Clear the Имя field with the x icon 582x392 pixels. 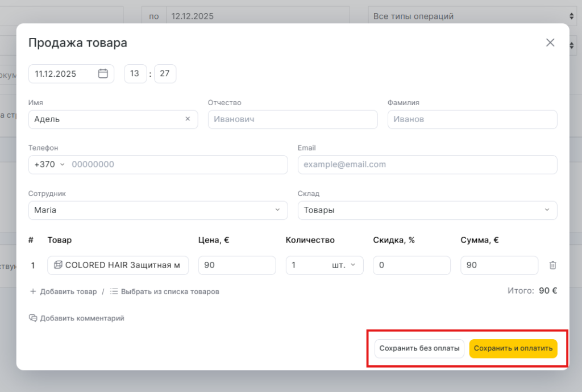click(188, 119)
